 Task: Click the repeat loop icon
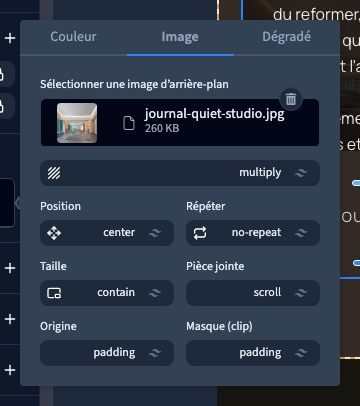point(200,233)
